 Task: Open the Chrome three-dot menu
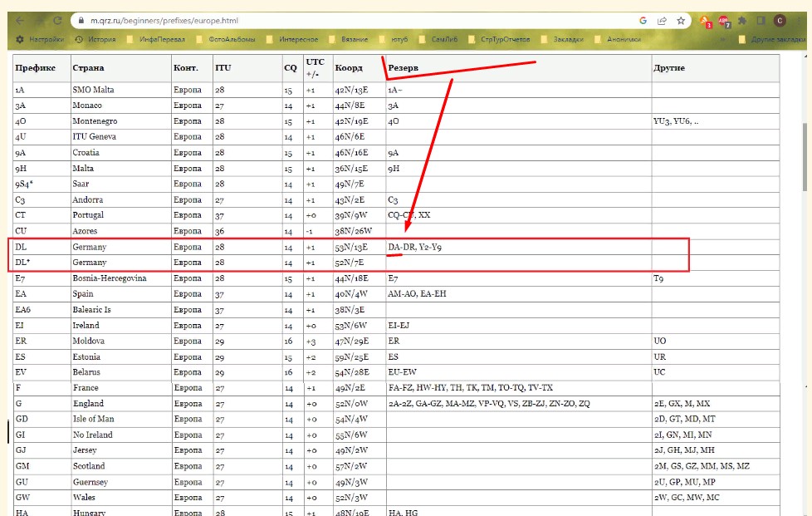pos(799,21)
